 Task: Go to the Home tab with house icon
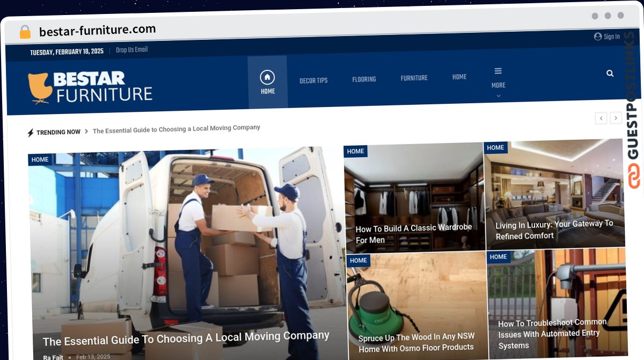click(x=267, y=82)
